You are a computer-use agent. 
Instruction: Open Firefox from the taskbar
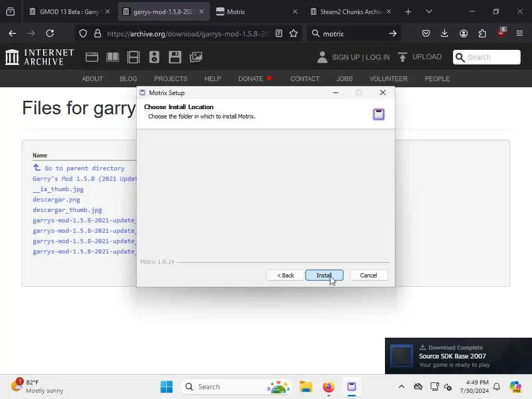(328, 387)
